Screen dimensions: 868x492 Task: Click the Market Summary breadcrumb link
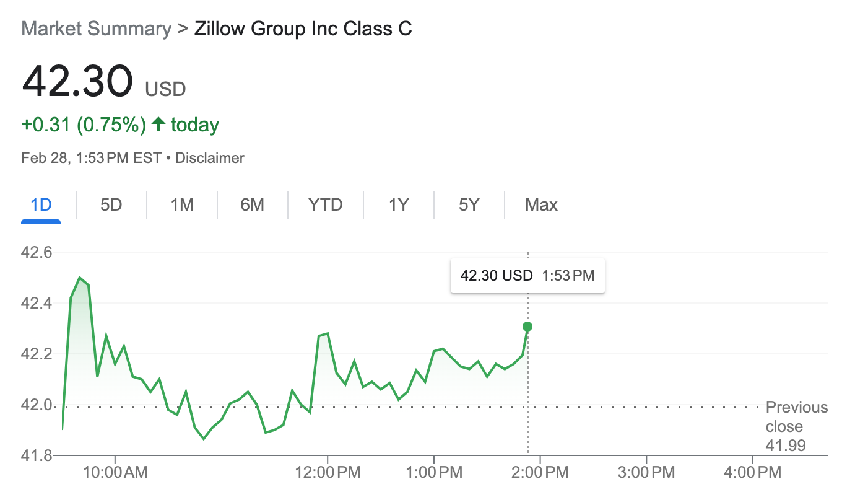pos(96,29)
